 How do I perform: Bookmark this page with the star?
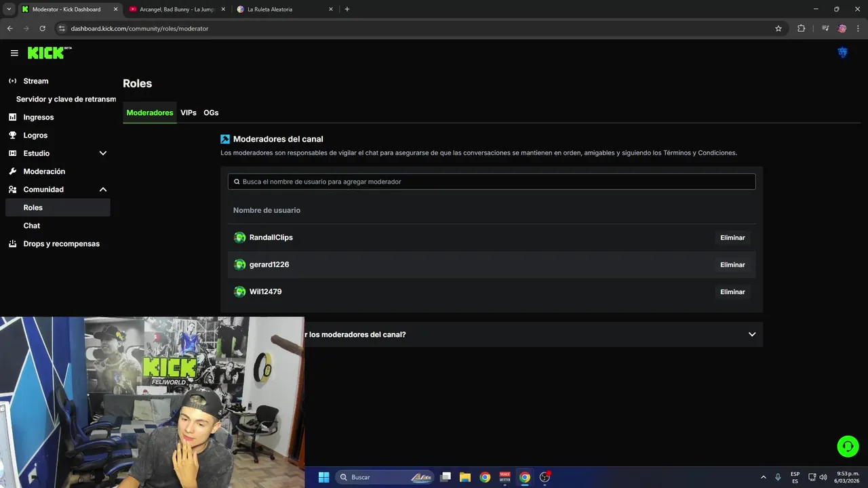point(778,28)
